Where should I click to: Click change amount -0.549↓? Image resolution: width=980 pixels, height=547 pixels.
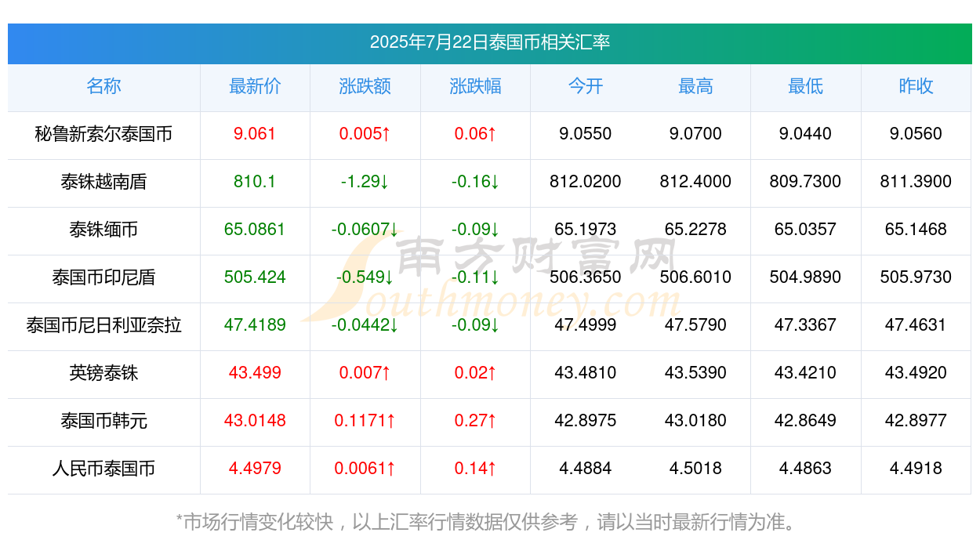365,277
